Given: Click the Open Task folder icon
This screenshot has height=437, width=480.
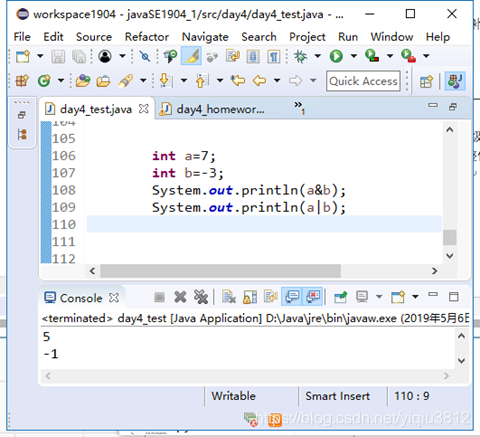Looking at the screenshot, I should click(x=104, y=81).
